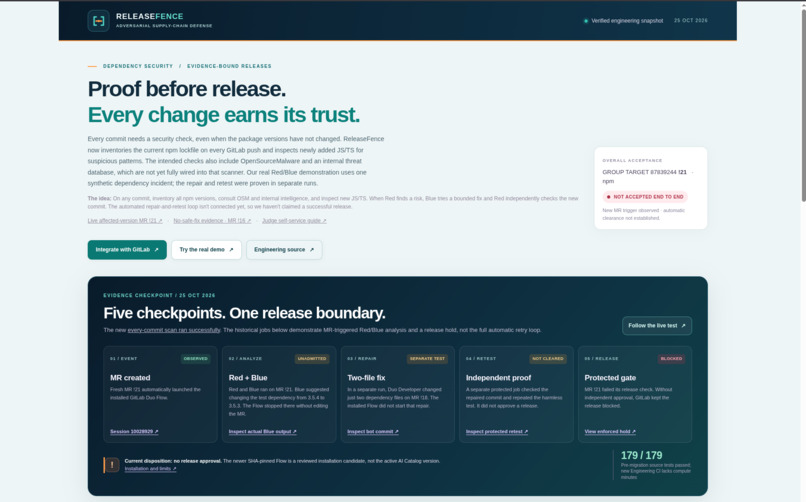806x502 pixels.
Task: Click the SEPARATE TEST status badge
Action: point(427,359)
